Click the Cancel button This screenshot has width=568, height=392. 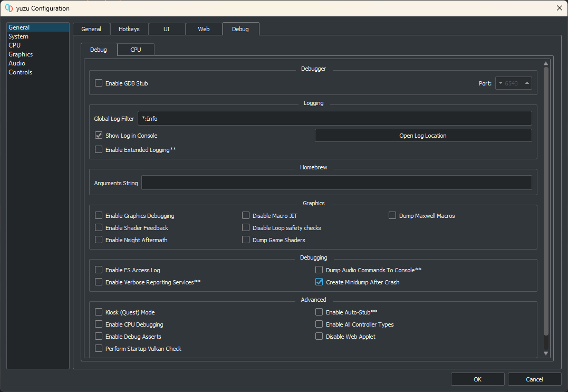(x=535, y=379)
